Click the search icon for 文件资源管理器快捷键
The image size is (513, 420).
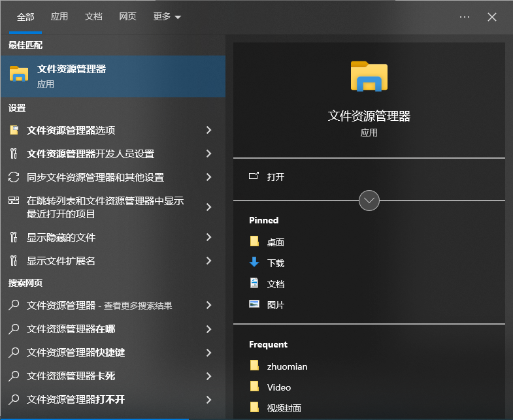point(14,352)
